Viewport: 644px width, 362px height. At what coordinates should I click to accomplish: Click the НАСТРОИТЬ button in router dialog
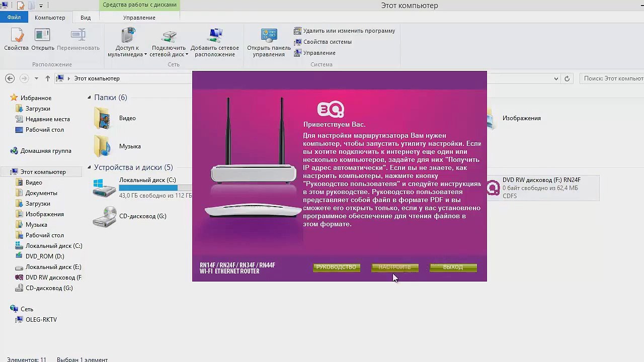395,267
